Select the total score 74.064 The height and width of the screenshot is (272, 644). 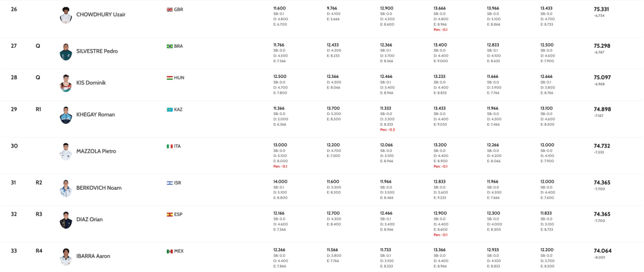tap(602, 251)
